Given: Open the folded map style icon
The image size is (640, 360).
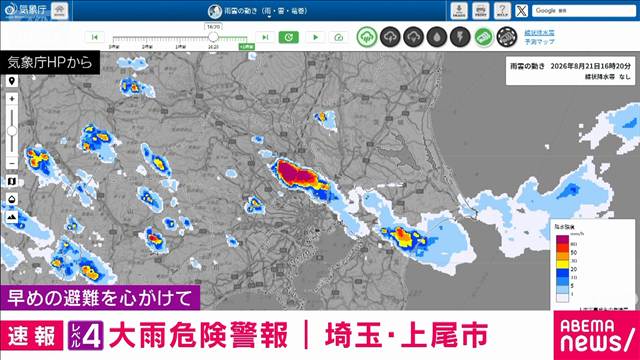Looking at the screenshot, I should click(12, 181).
